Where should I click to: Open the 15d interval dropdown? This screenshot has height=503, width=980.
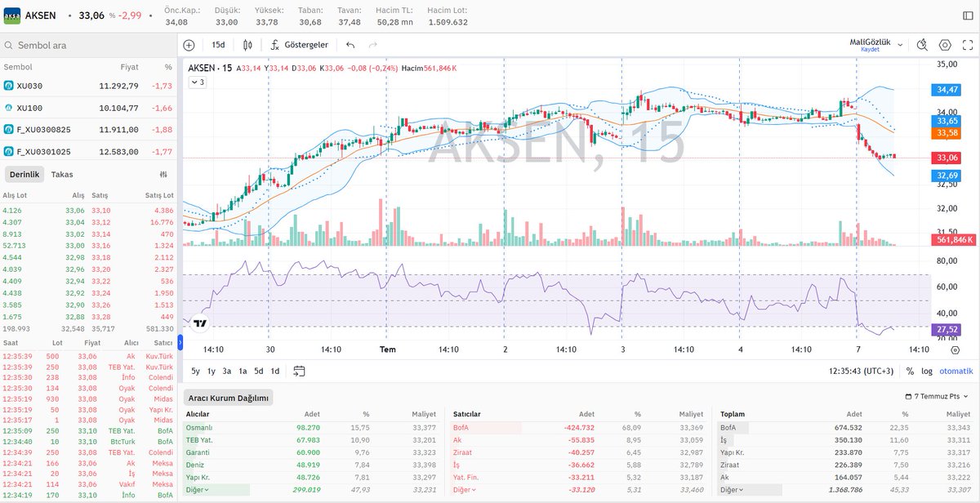click(x=218, y=46)
